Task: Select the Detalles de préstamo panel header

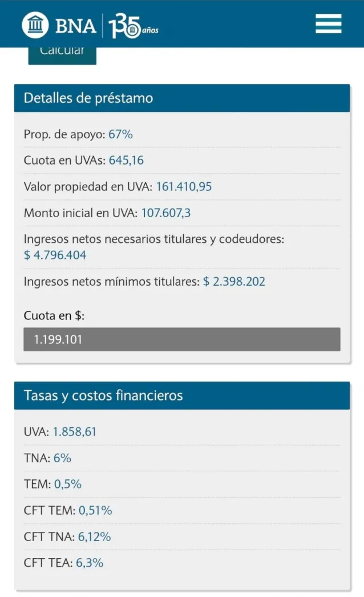Action: point(88,98)
